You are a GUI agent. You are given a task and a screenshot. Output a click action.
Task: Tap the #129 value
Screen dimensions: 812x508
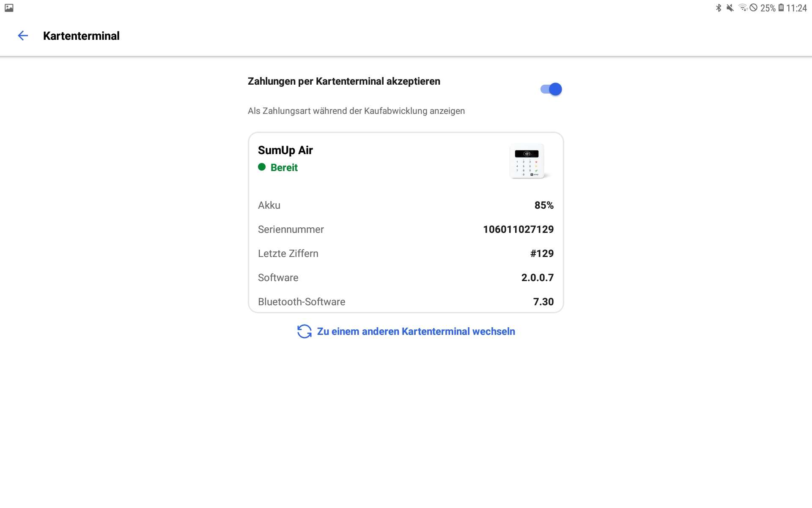click(542, 254)
